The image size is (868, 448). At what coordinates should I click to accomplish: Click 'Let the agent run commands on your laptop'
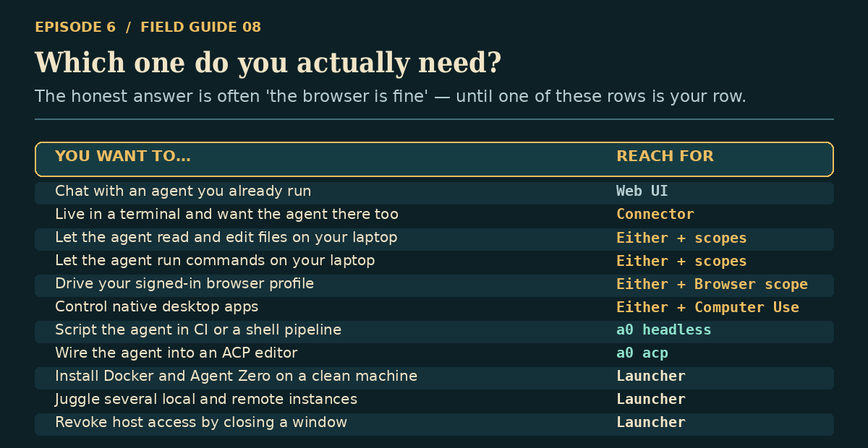click(215, 261)
